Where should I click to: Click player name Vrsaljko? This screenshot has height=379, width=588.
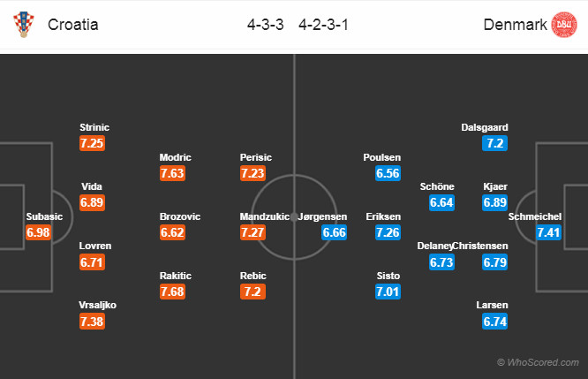(97, 305)
